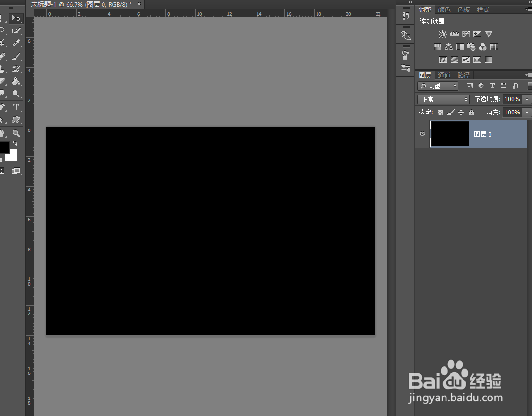Add a Levels adjustment

coord(455,35)
